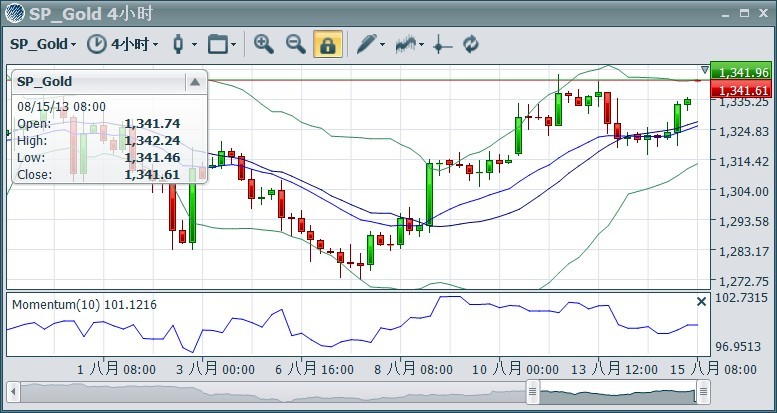Expand the drawing tools dropdown arrow
The width and height of the screenshot is (777, 413).
click(x=383, y=45)
